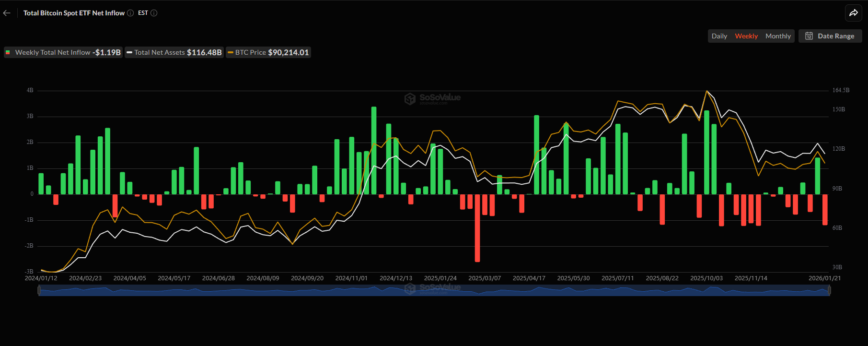This screenshot has width=868, height=346.
Task: Open the Date Range picker
Action: [830, 36]
